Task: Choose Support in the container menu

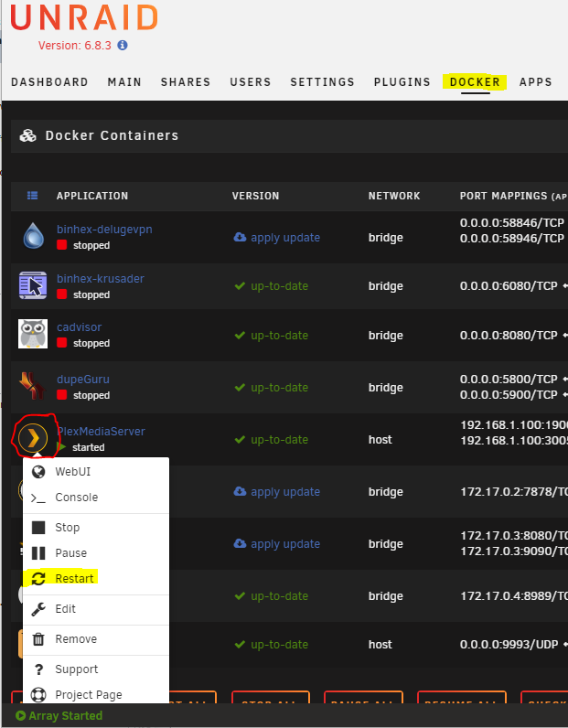Action: click(x=96, y=669)
